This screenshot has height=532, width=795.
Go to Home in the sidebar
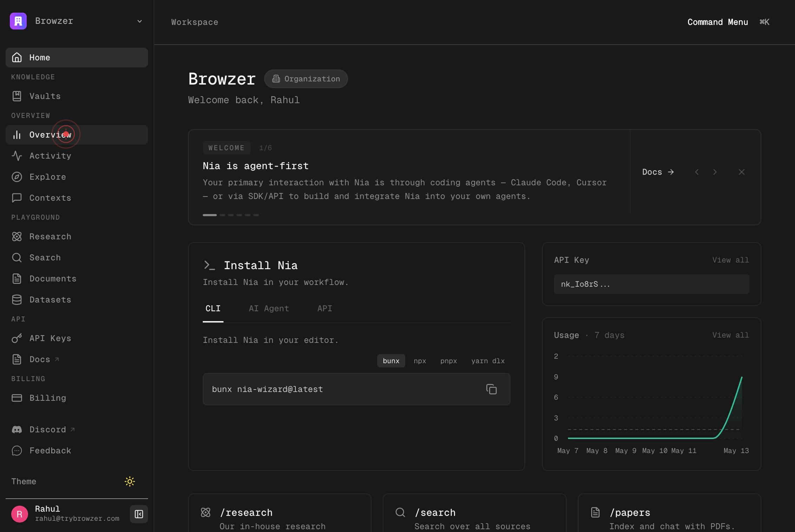(77, 58)
